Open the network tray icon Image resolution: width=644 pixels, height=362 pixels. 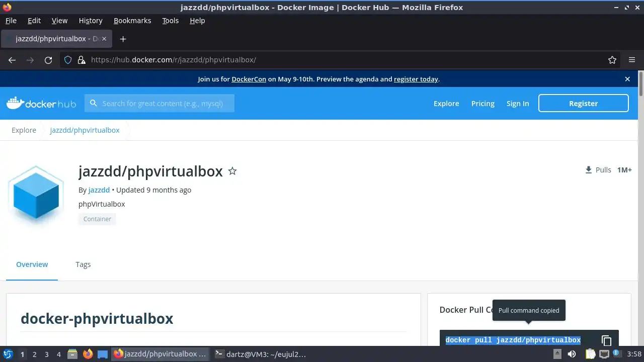[604, 354]
